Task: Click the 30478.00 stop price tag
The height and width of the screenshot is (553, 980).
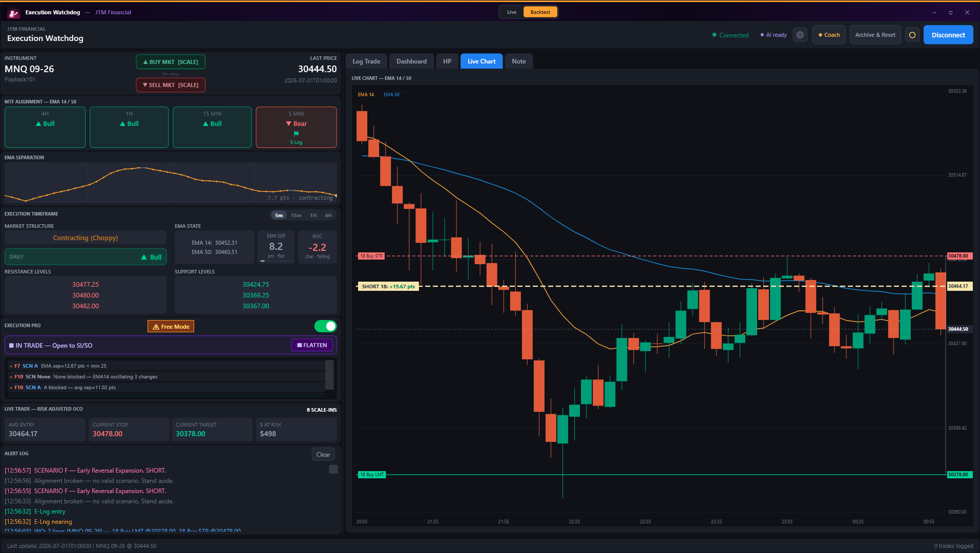Action: pos(959,256)
